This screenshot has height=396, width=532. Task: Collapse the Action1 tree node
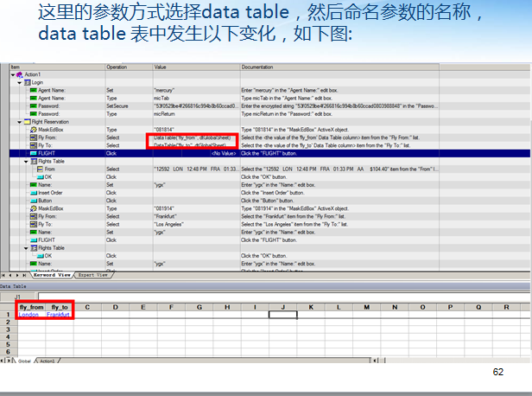coord(13,74)
